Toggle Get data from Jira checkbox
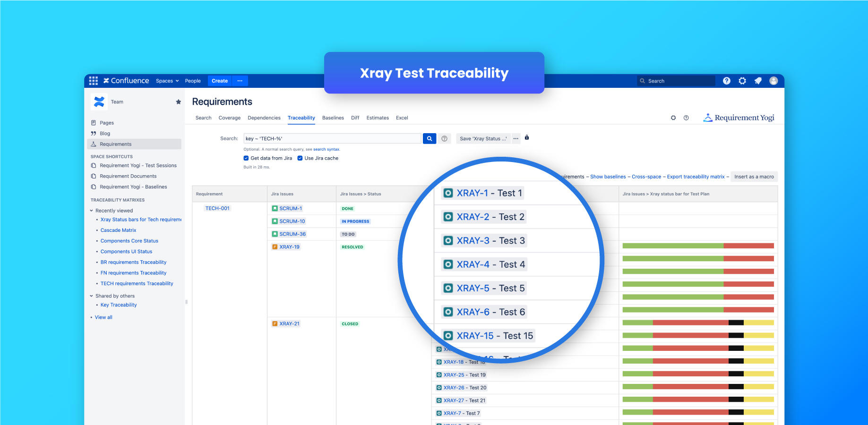The image size is (868, 425). [246, 158]
